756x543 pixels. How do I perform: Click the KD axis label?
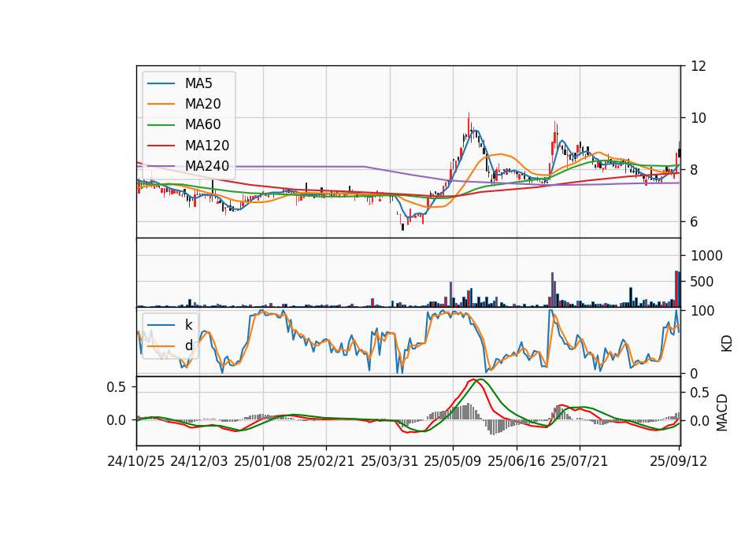coord(727,343)
